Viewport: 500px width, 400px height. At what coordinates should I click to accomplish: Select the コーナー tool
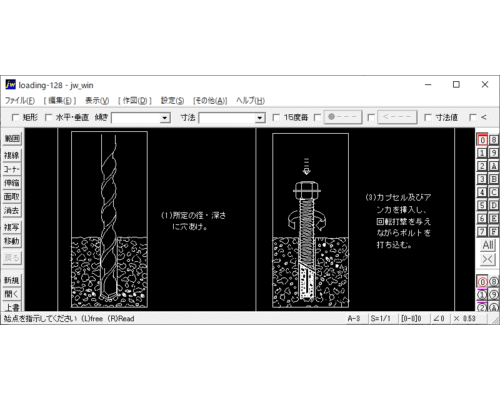12,169
